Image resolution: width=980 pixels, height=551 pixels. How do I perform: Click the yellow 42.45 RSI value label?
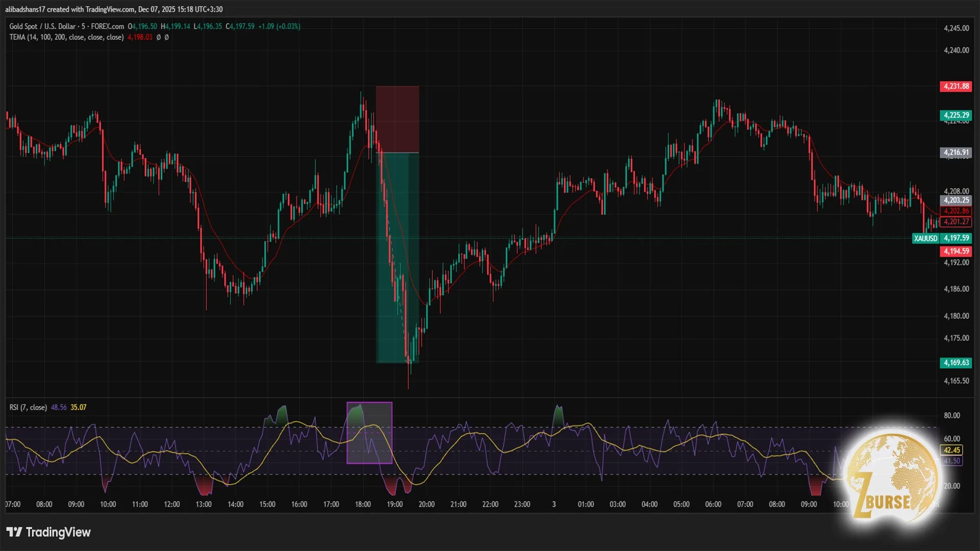pyautogui.click(x=951, y=450)
